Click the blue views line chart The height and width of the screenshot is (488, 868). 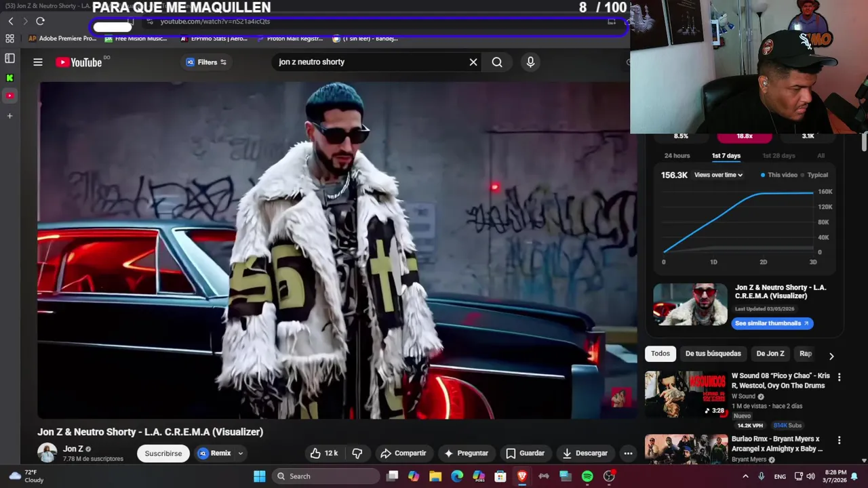[739, 222]
